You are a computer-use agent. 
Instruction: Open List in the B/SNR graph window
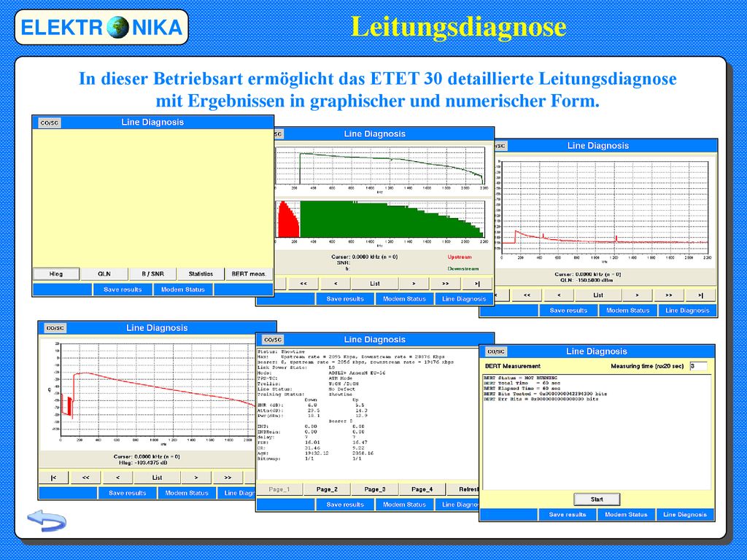coord(375,284)
